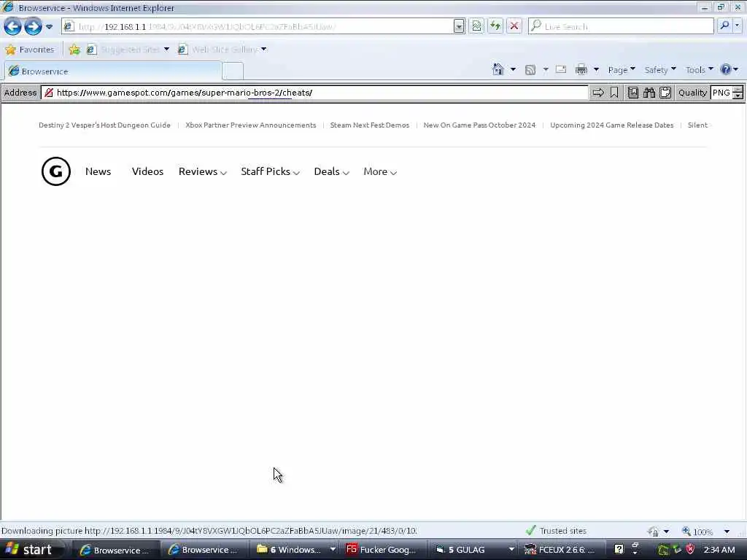Open the Safety menu

[659, 70]
